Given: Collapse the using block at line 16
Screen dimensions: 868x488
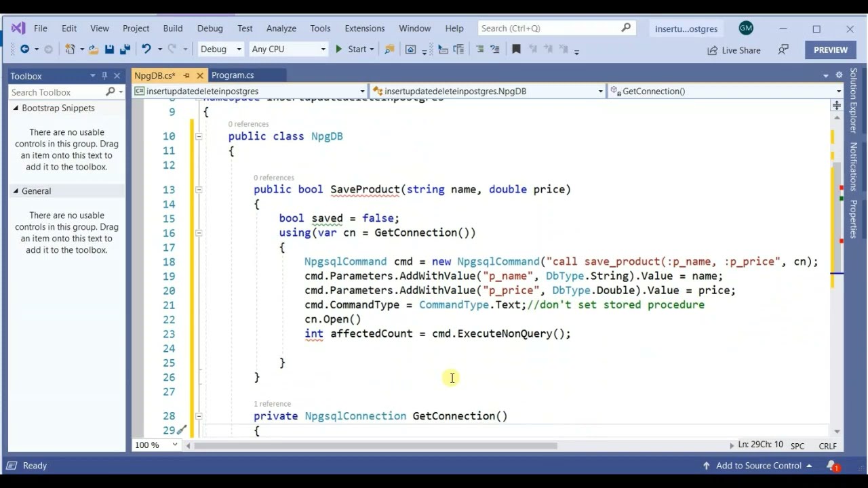Looking at the screenshot, I should click(199, 233).
